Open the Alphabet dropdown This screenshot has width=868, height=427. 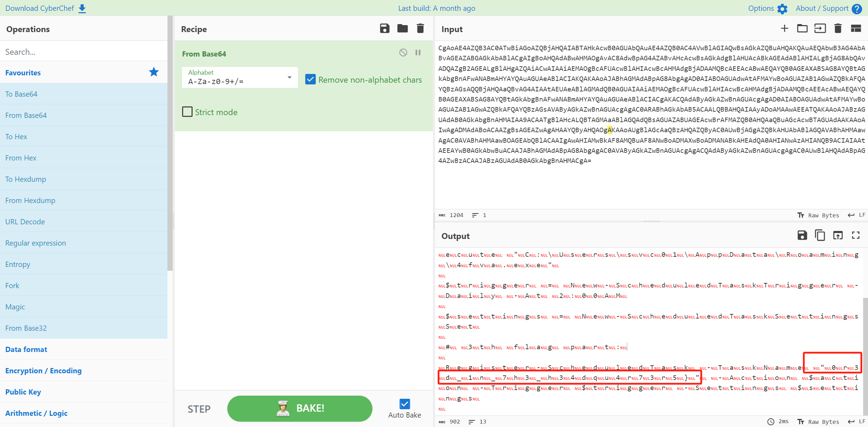tap(240, 77)
